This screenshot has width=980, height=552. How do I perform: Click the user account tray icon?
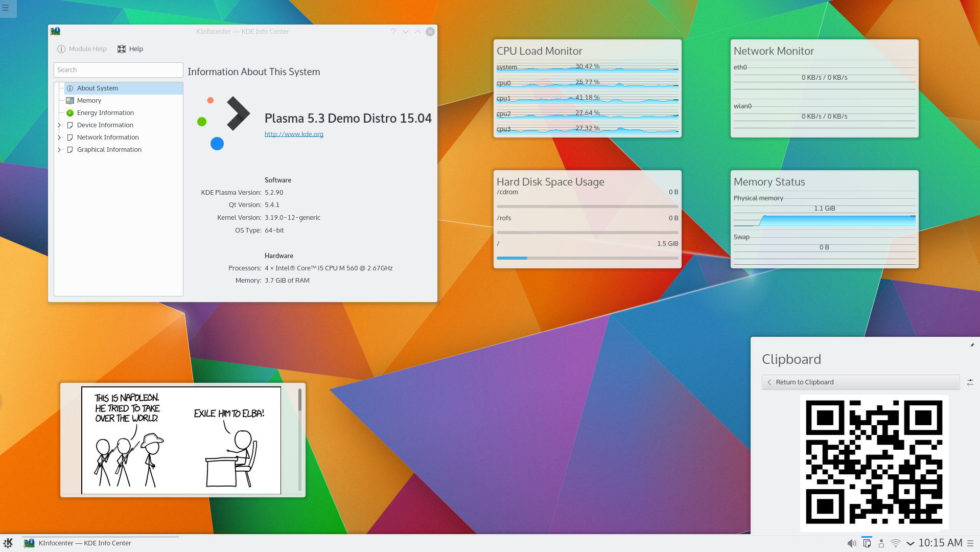click(881, 543)
